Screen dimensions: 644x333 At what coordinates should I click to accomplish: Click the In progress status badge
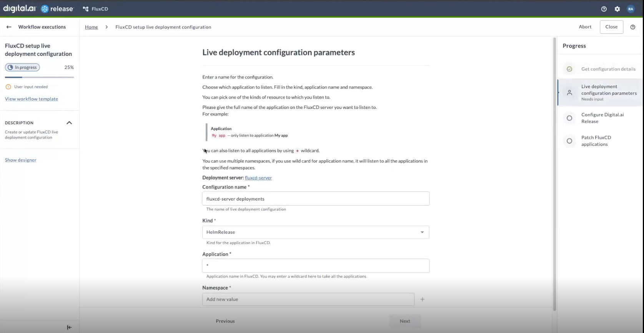[x=22, y=67]
